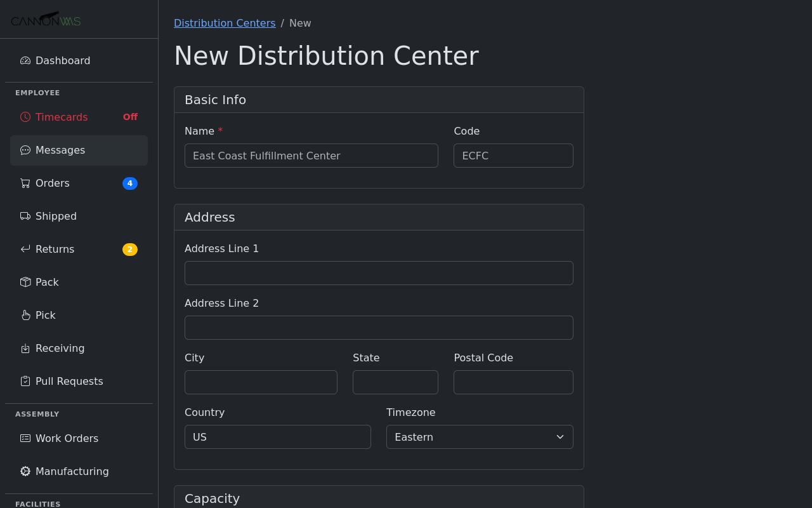The width and height of the screenshot is (812, 508).
Task: Select the Receiving inbox icon
Action: [25, 348]
